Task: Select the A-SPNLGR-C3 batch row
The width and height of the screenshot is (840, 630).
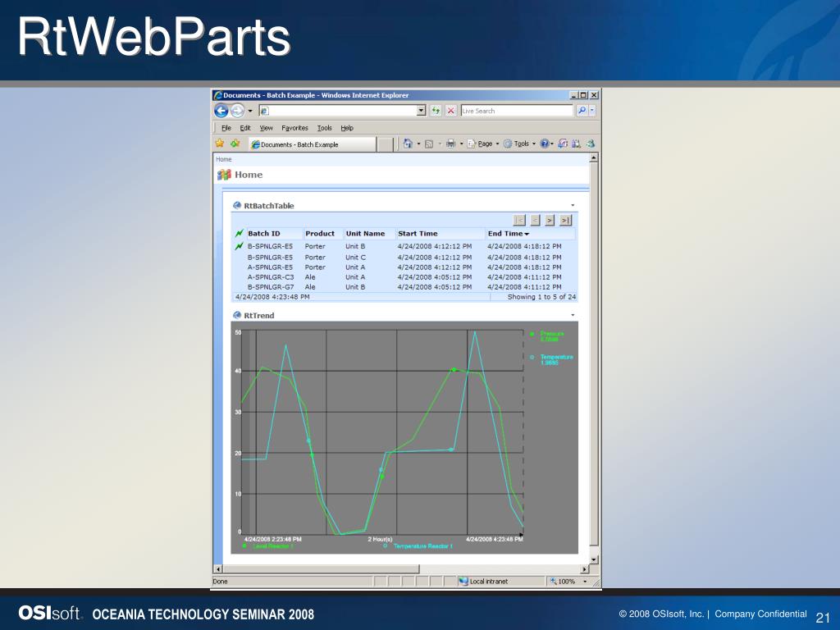Action: tap(405, 277)
